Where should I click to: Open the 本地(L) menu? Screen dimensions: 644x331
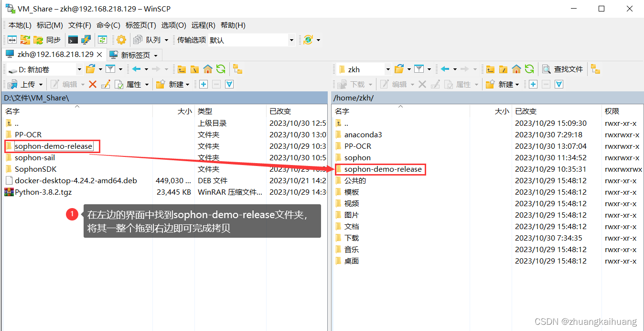click(20, 25)
